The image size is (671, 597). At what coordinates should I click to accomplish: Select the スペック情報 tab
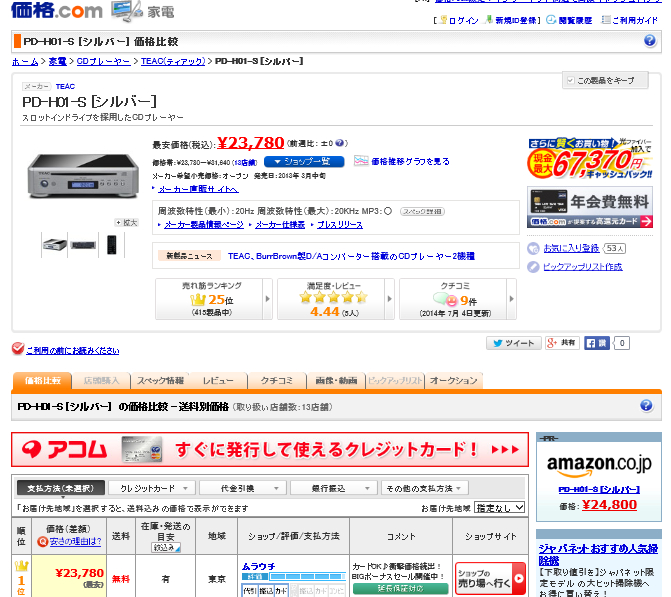[x=160, y=381]
